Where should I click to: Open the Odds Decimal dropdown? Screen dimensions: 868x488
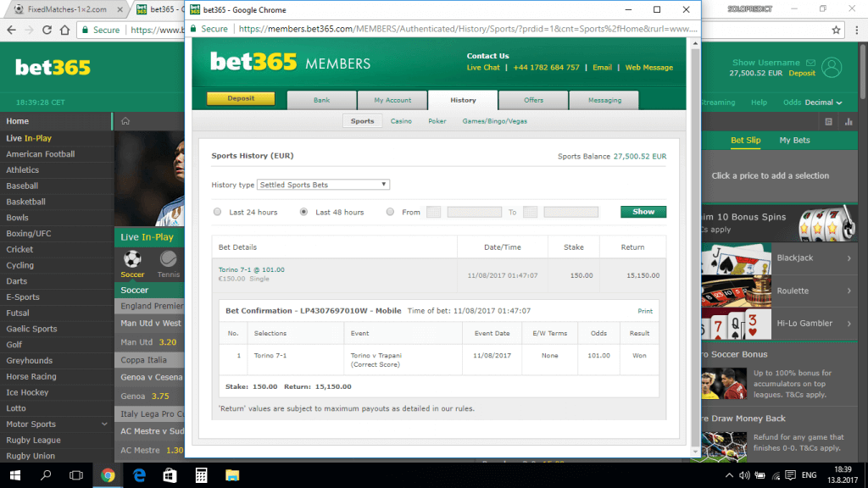[813, 103]
